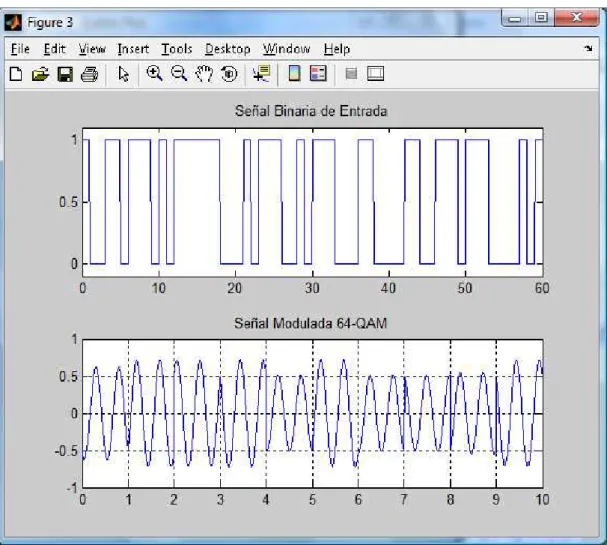Click the title 'Señal Binaria de Entrada'
This screenshot has width=607, height=545.
(311, 111)
